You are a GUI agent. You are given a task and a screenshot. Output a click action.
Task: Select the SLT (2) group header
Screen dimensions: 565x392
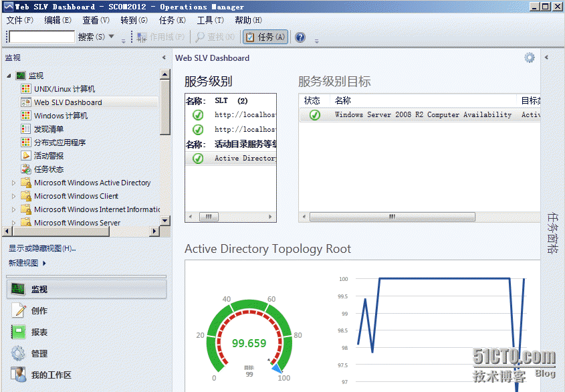231,101
